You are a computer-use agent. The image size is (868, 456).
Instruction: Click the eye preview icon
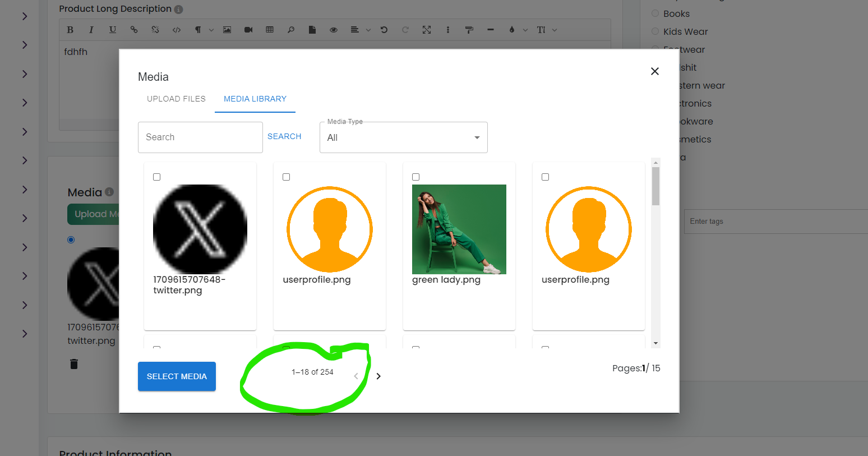point(334,30)
